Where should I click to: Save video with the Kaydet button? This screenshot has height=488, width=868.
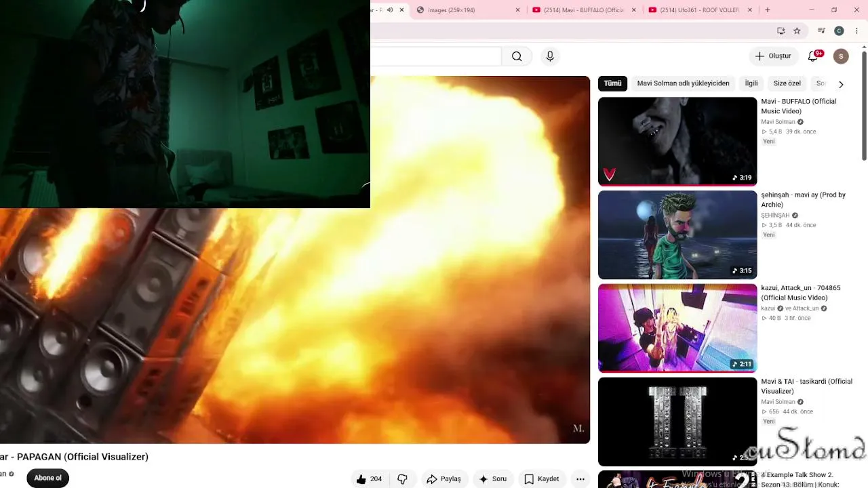[x=542, y=479]
